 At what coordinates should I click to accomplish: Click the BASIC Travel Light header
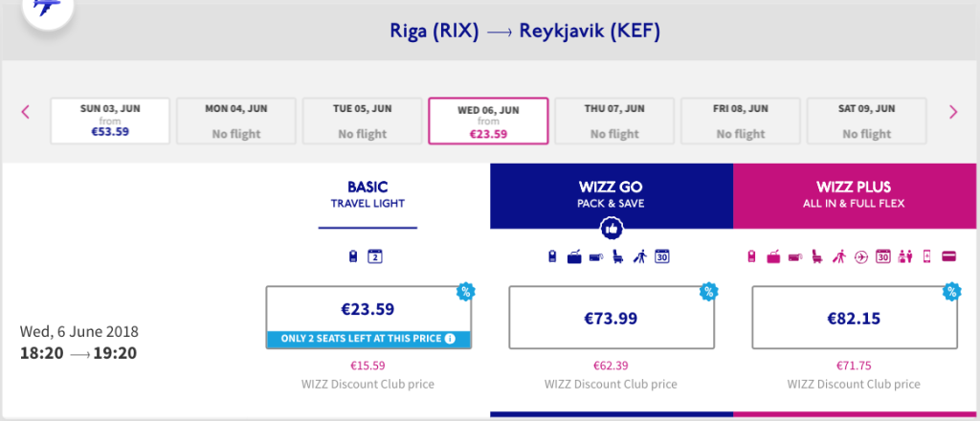click(x=367, y=195)
